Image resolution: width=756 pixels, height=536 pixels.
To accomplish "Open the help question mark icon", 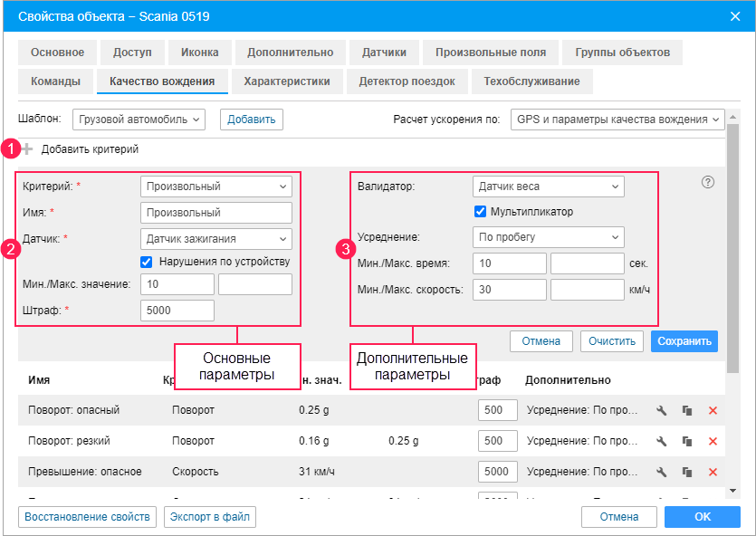I will coord(708,182).
